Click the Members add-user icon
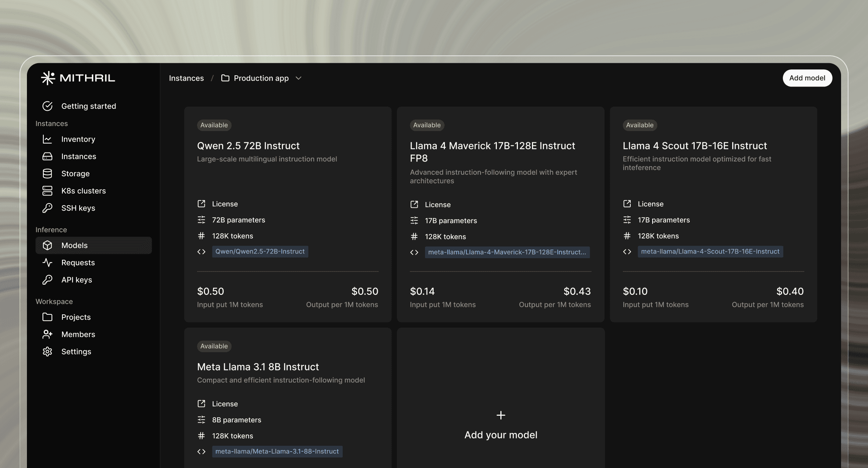Image resolution: width=868 pixels, height=468 pixels. [x=47, y=334]
